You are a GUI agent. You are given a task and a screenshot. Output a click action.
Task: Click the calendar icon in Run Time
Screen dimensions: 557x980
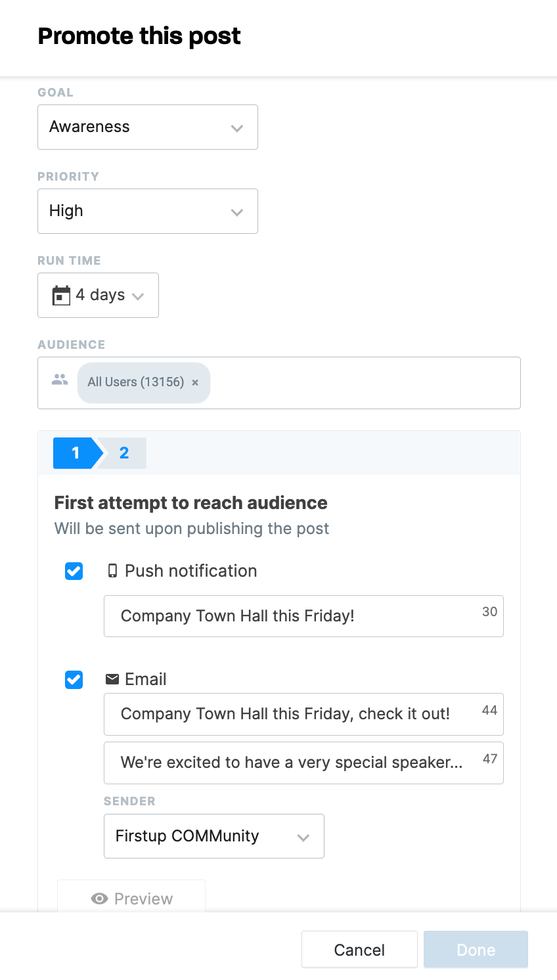[x=61, y=296]
